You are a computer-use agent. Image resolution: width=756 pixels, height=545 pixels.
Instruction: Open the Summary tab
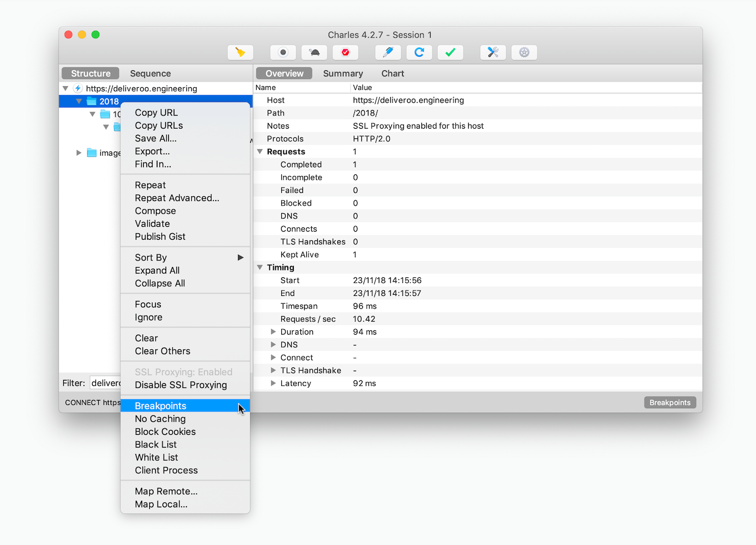click(x=343, y=74)
